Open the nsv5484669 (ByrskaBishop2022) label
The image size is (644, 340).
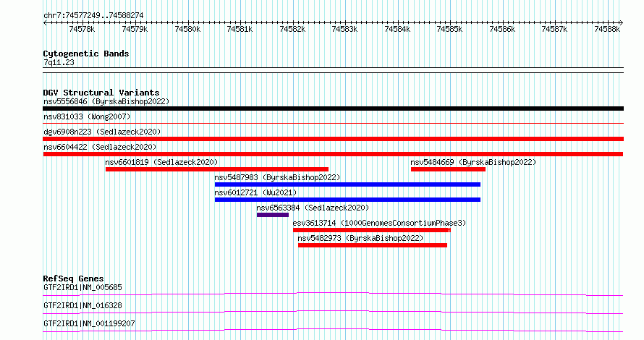pos(473,162)
